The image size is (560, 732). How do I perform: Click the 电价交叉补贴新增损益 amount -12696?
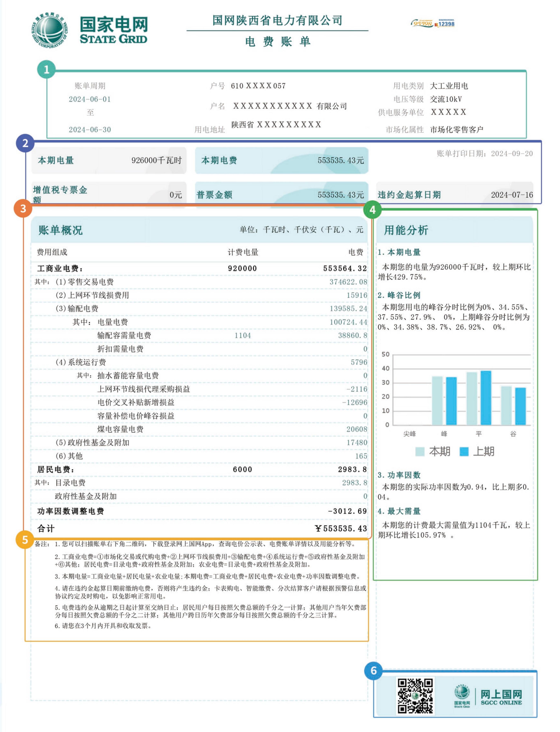point(354,402)
